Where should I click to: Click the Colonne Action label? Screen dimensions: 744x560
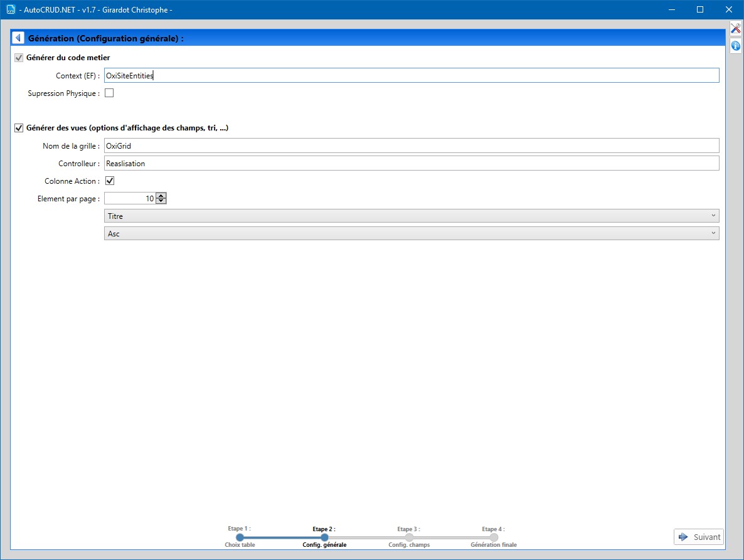pos(72,181)
